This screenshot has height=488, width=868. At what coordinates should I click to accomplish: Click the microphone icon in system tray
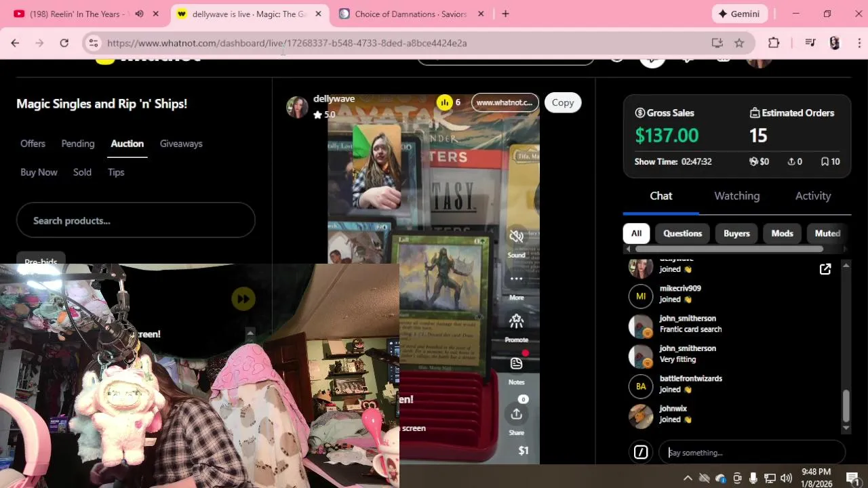point(753,478)
